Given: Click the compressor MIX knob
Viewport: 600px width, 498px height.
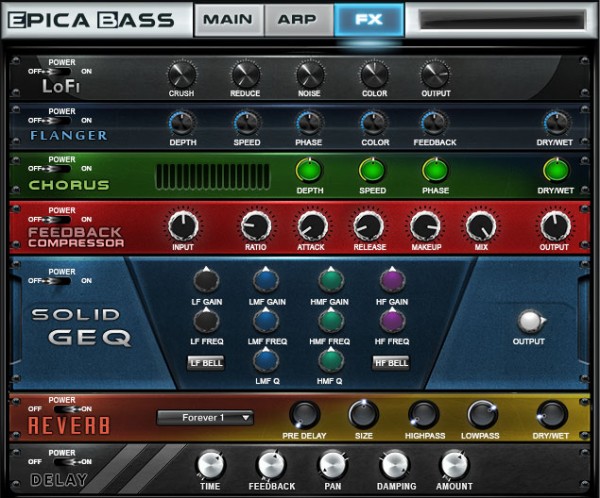Looking at the screenshot, I should pyautogui.click(x=481, y=225).
